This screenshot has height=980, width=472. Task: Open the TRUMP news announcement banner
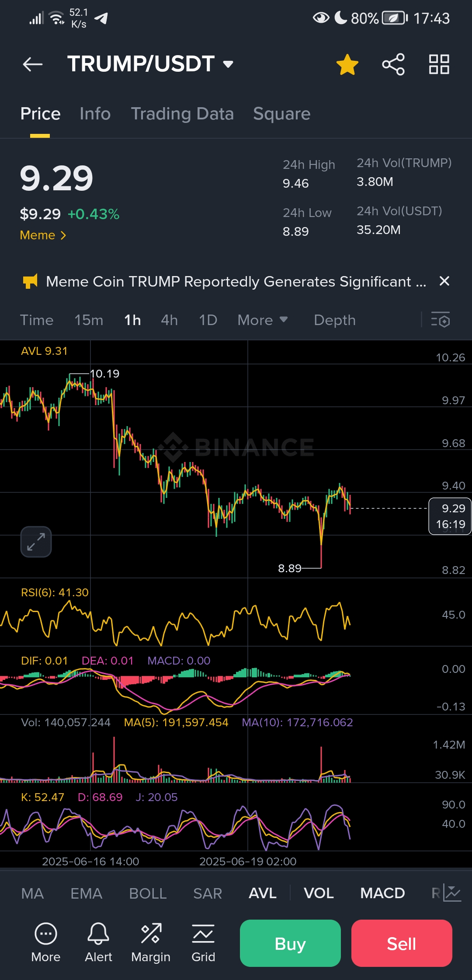236,281
